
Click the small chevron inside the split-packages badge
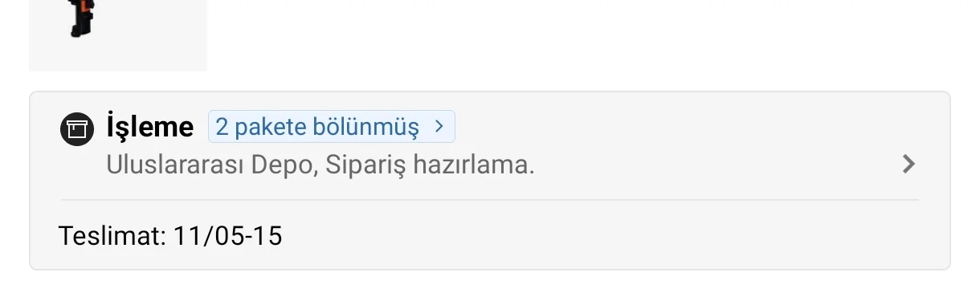pyautogui.click(x=439, y=127)
